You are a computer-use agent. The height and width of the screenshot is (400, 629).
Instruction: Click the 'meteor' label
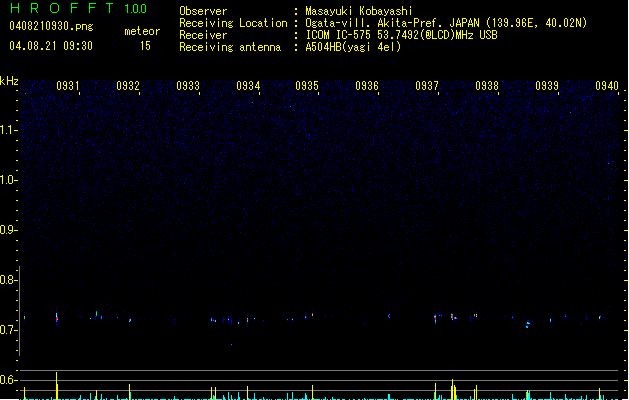point(142,31)
